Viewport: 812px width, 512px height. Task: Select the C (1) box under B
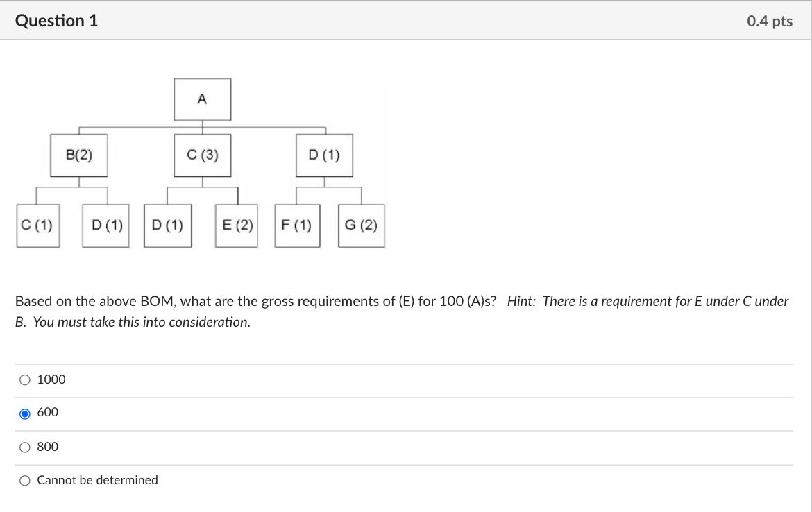tap(38, 225)
